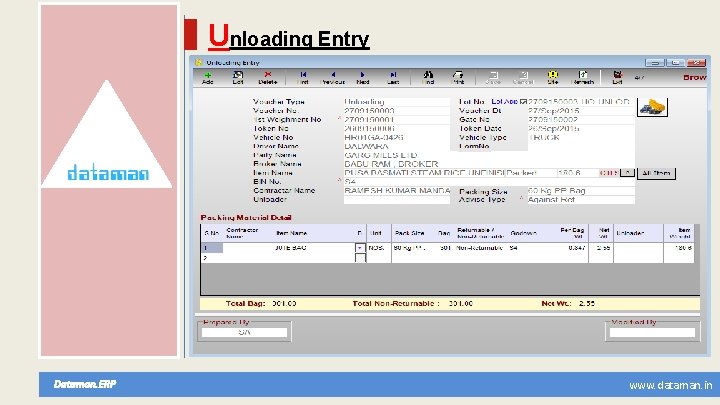Click the Packed field in Item Name row
The width and height of the screenshot is (720, 405).
click(531, 173)
